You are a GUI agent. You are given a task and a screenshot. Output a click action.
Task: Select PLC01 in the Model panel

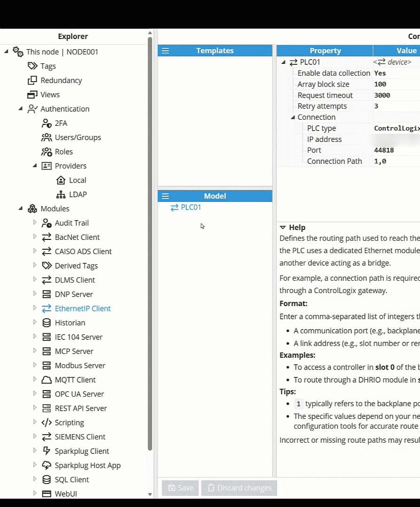coord(190,207)
